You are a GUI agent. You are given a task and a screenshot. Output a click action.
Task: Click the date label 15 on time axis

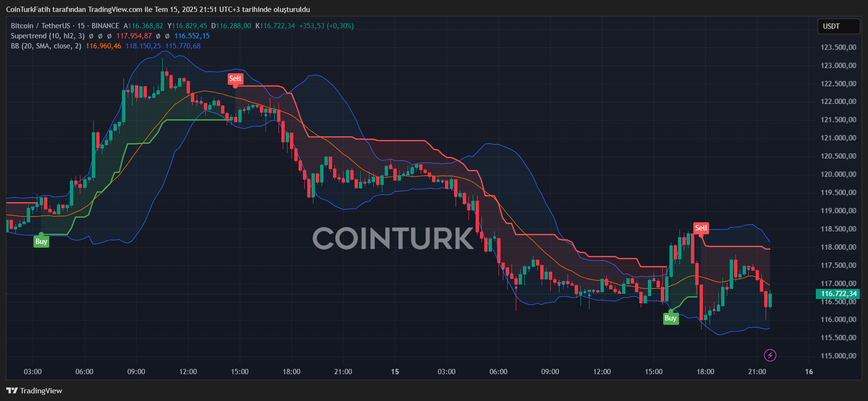pyautogui.click(x=395, y=372)
